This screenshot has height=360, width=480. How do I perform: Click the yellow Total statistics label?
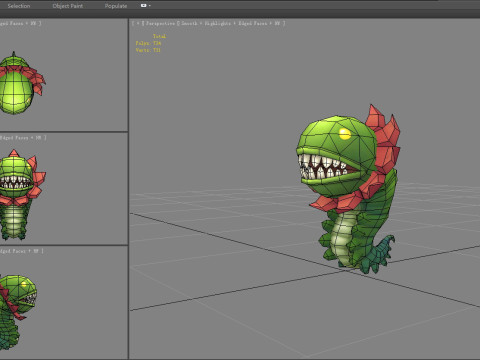click(160, 36)
